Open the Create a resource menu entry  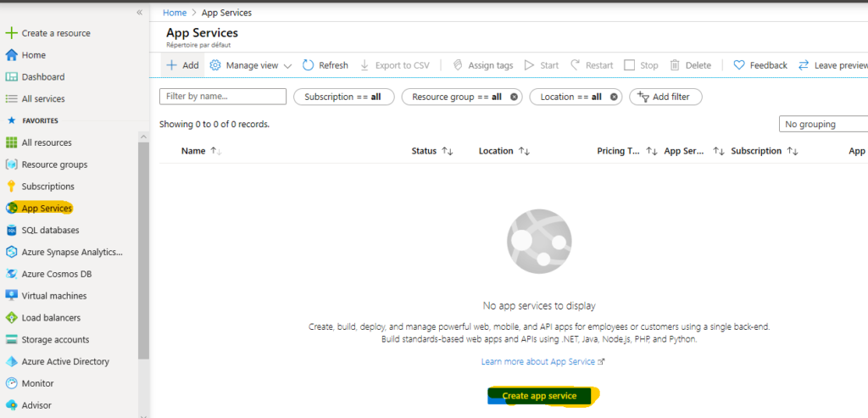[56, 33]
